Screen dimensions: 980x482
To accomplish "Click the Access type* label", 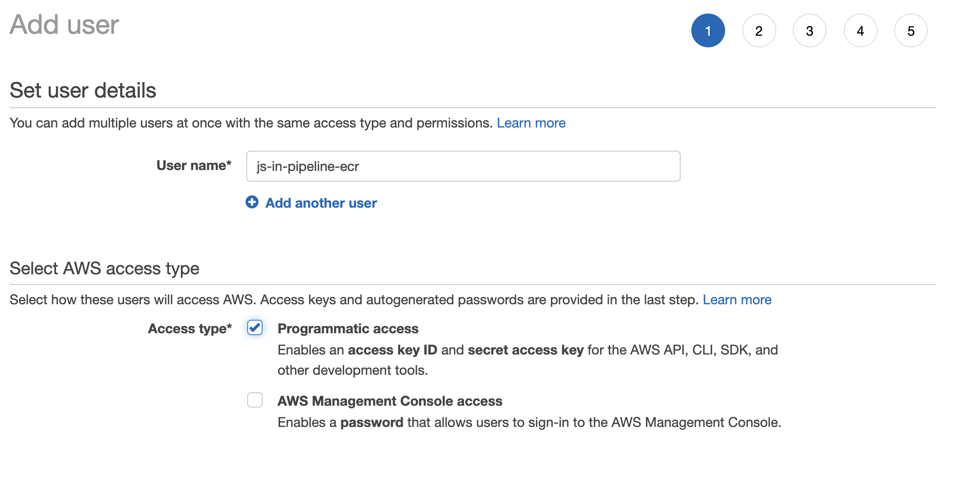I will coord(190,329).
